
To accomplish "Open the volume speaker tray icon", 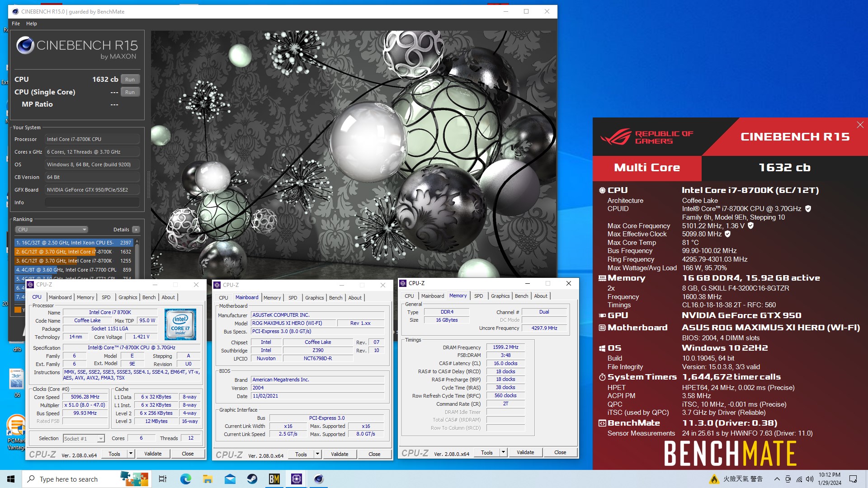I will point(809,479).
